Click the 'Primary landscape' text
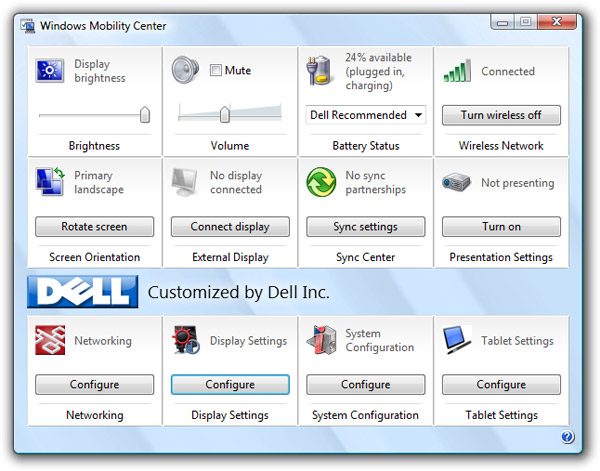 [99, 183]
